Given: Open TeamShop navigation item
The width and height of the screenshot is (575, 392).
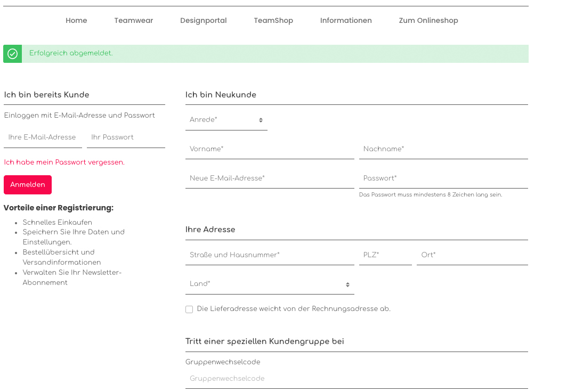Looking at the screenshot, I should (x=273, y=21).
